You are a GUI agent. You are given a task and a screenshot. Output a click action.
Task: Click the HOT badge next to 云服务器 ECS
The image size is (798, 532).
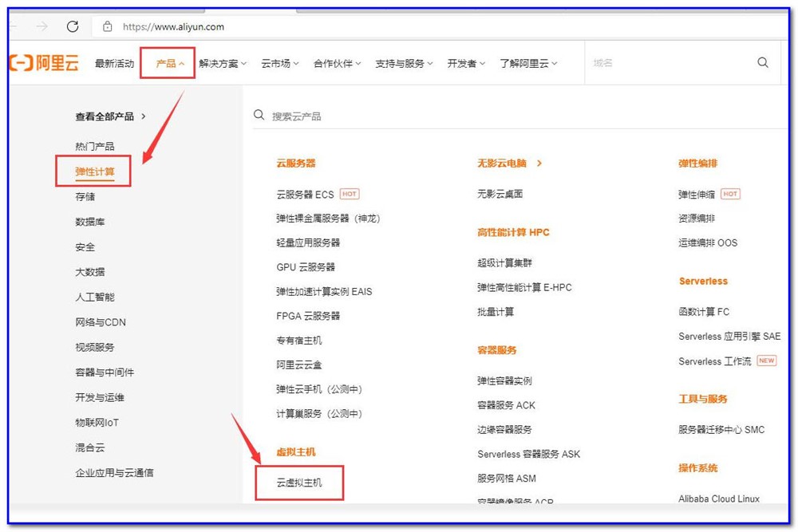349,194
